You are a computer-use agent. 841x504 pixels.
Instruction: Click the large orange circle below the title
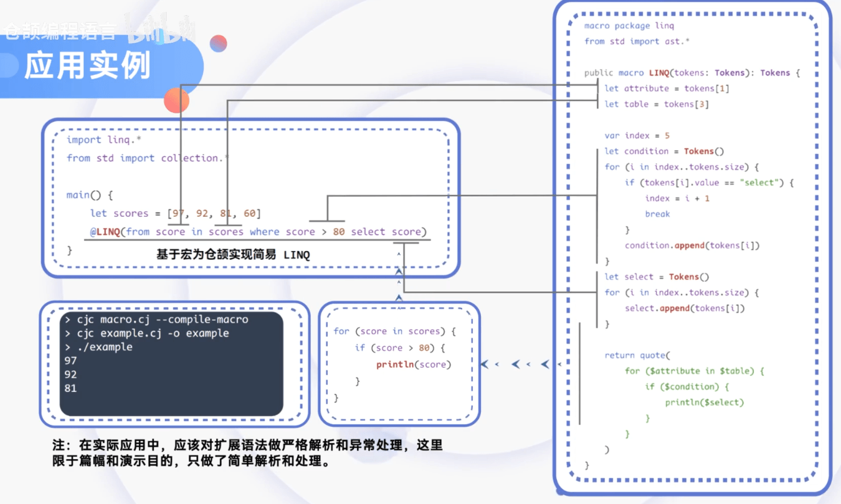click(176, 100)
